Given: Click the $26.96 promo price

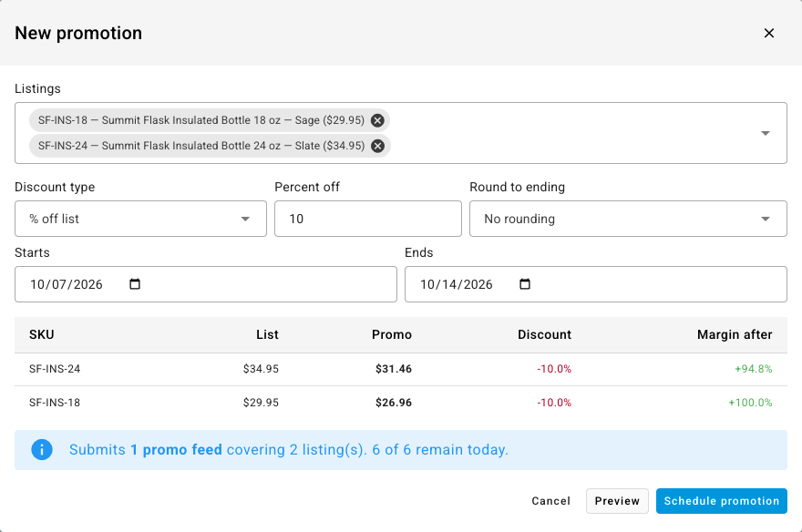Looking at the screenshot, I should pyautogui.click(x=394, y=403).
